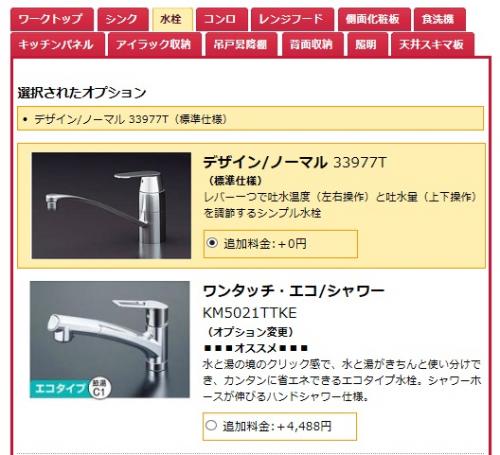500x455 pixels.
Task: Open the コンロ tab
Action: [x=222, y=19]
